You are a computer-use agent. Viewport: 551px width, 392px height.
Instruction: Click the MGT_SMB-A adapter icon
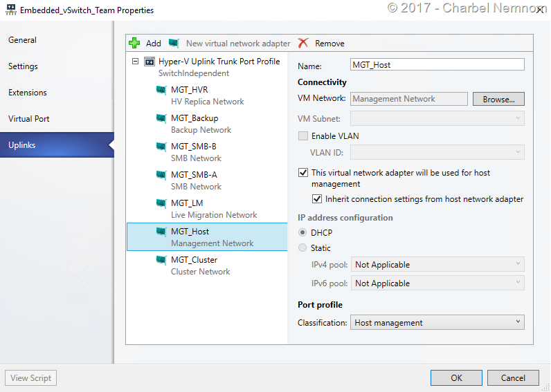[161, 175]
